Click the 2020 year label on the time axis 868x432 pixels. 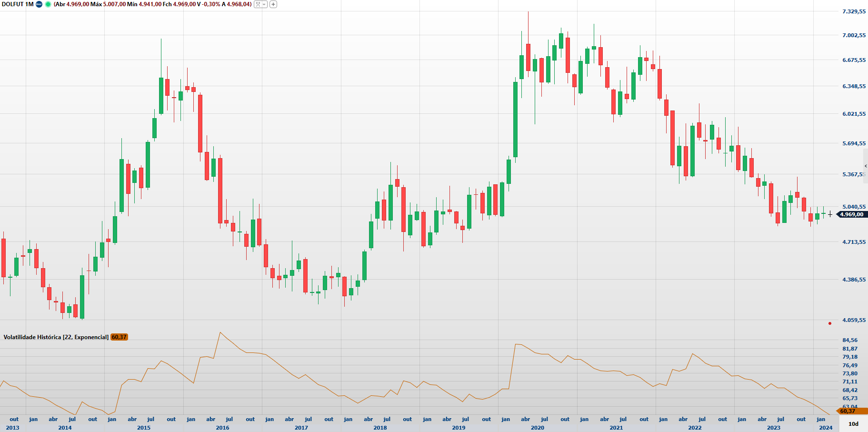[537, 428]
